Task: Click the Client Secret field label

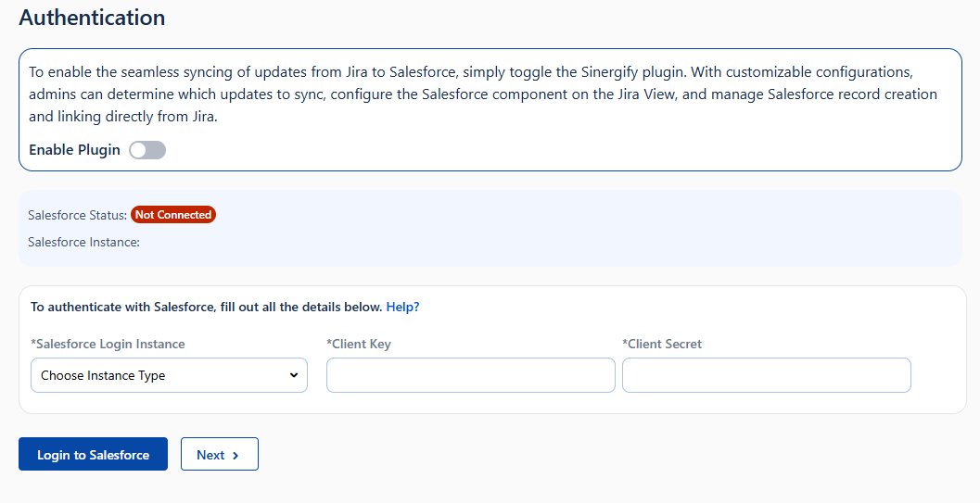Action: [662, 344]
